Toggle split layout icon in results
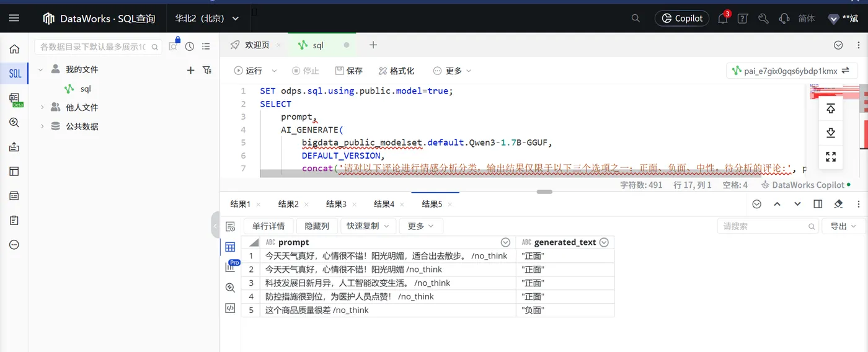The width and height of the screenshot is (868, 352). [818, 204]
